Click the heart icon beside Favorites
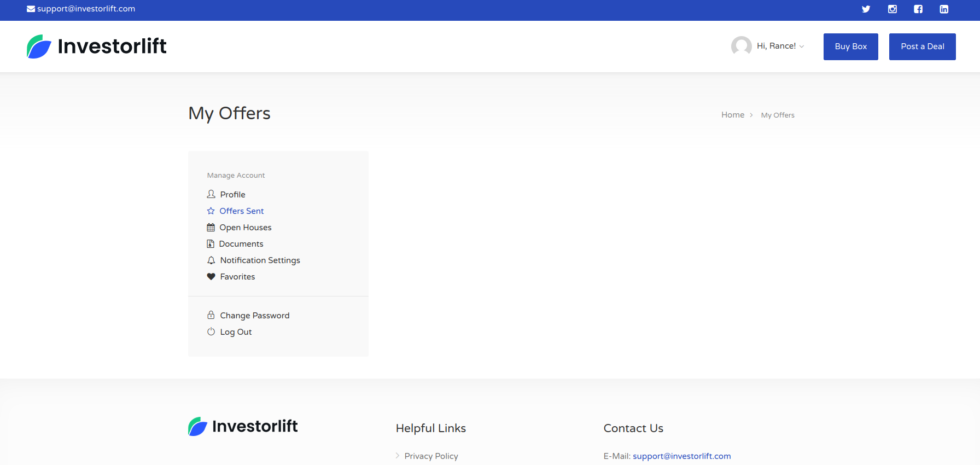The width and height of the screenshot is (980, 465). point(211,277)
